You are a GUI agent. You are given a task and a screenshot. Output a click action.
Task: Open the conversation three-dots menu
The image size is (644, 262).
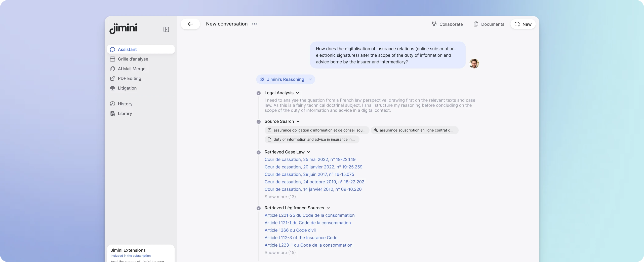click(x=254, y=24)
